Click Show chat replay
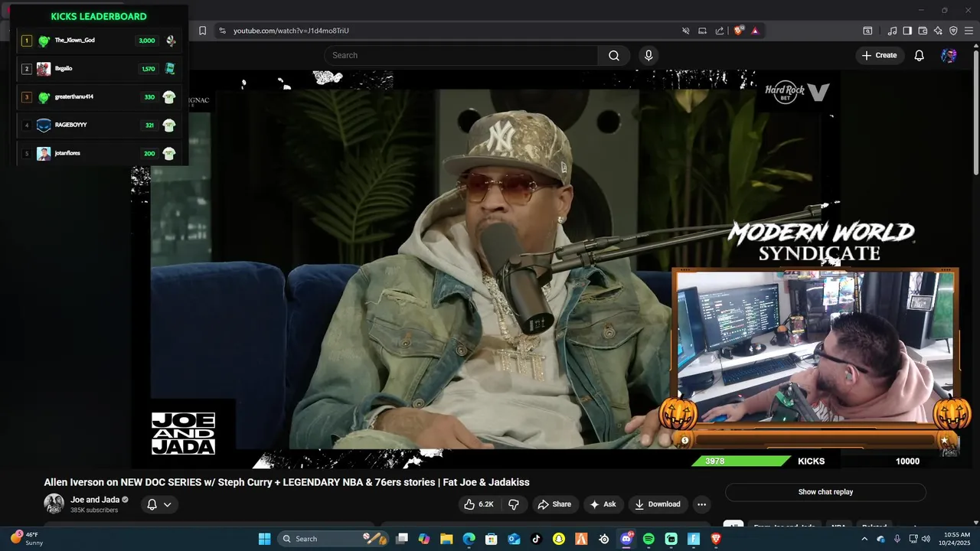The height and width of the screenshot is (551, 980). tap(825, 492)
